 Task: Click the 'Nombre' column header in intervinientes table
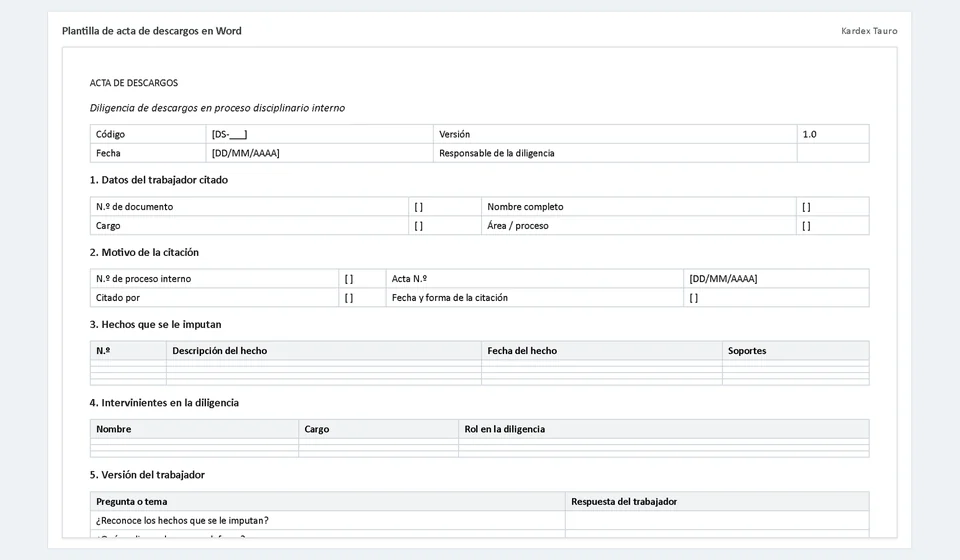[x=194, y=429]
